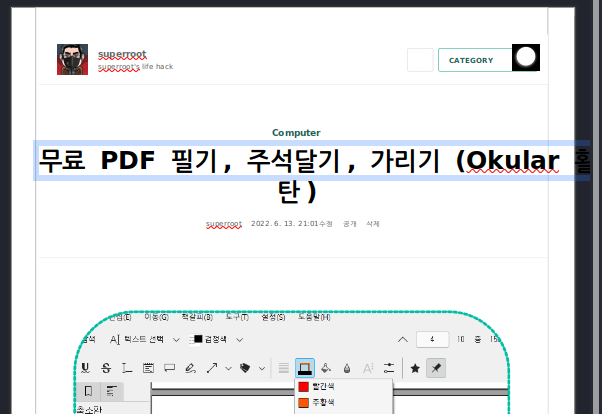Toggle the pin annotation tool button
602x414 pixels.
436,368
